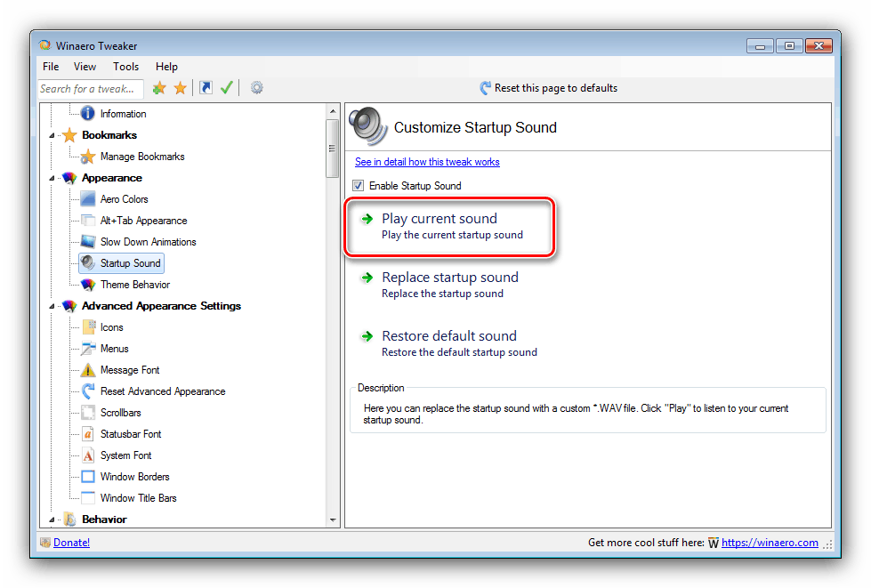The width and height of the screenshot is (871, 588).
Task: Select the Behavior tree label
Action: 104,520
